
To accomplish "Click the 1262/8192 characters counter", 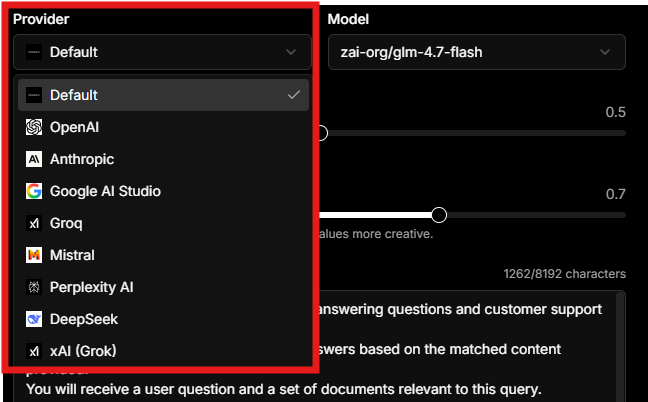I will 565,274.
